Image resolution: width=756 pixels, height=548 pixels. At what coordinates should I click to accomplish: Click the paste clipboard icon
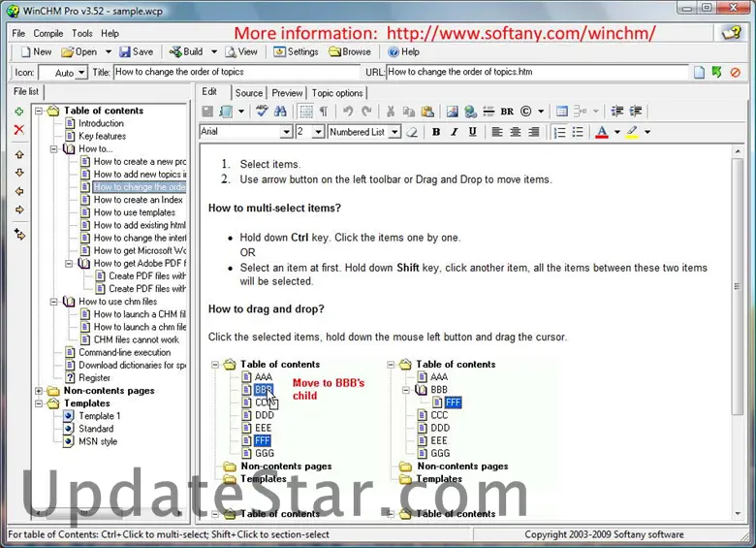pos(427,112)
